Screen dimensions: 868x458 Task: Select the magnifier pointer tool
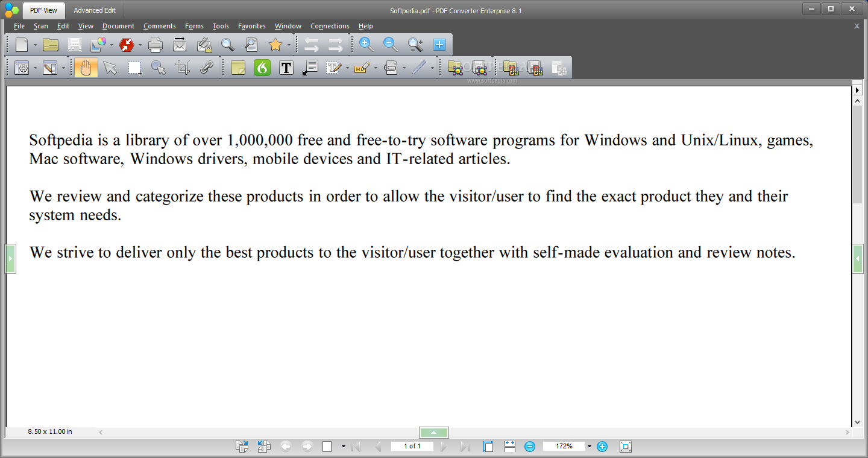pyautogui.click(x=159, y=68)
